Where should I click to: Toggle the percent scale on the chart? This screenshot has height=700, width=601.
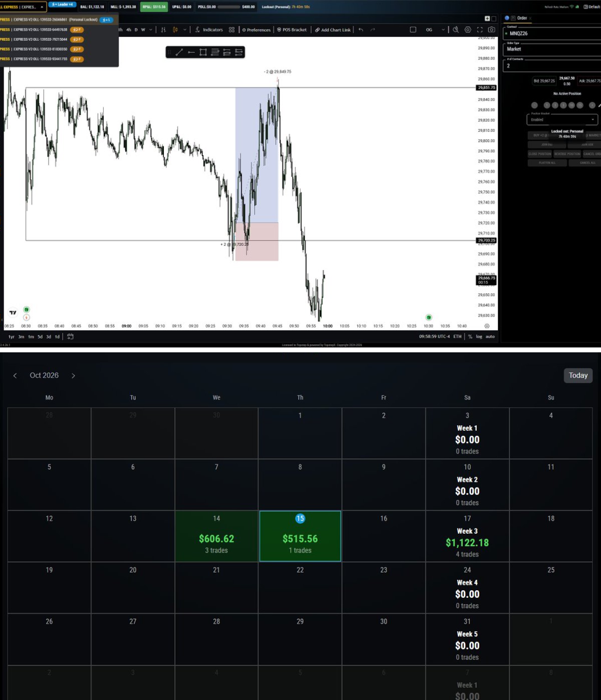(x=470, y=337)
